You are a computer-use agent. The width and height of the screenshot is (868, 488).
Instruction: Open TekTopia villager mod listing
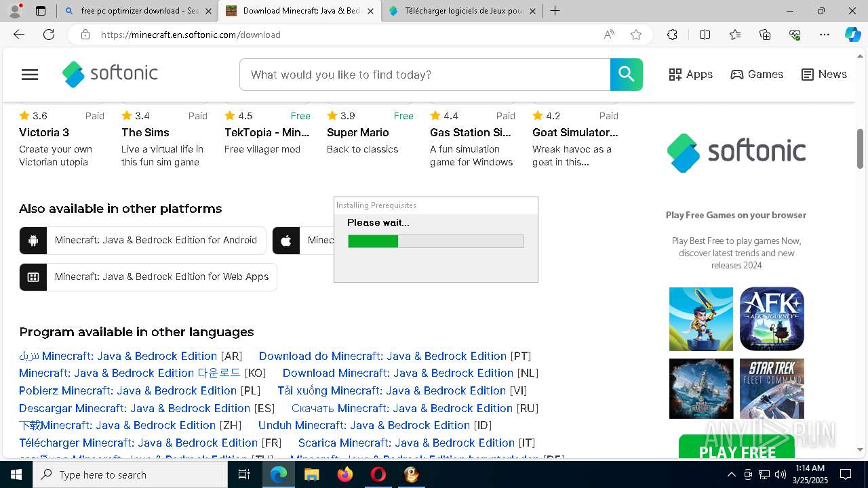click(x=267, y=133)
